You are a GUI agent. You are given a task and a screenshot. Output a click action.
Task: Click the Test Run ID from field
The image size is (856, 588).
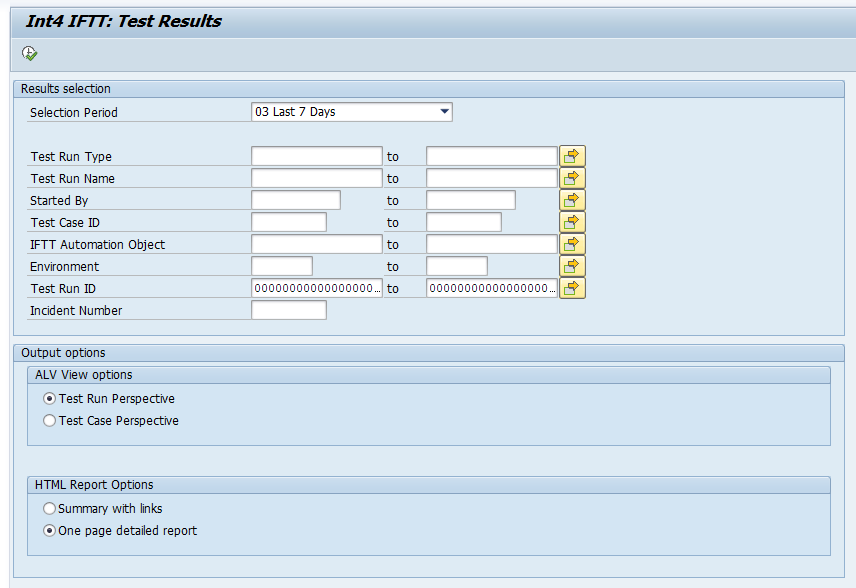click(x=316, y=288)
